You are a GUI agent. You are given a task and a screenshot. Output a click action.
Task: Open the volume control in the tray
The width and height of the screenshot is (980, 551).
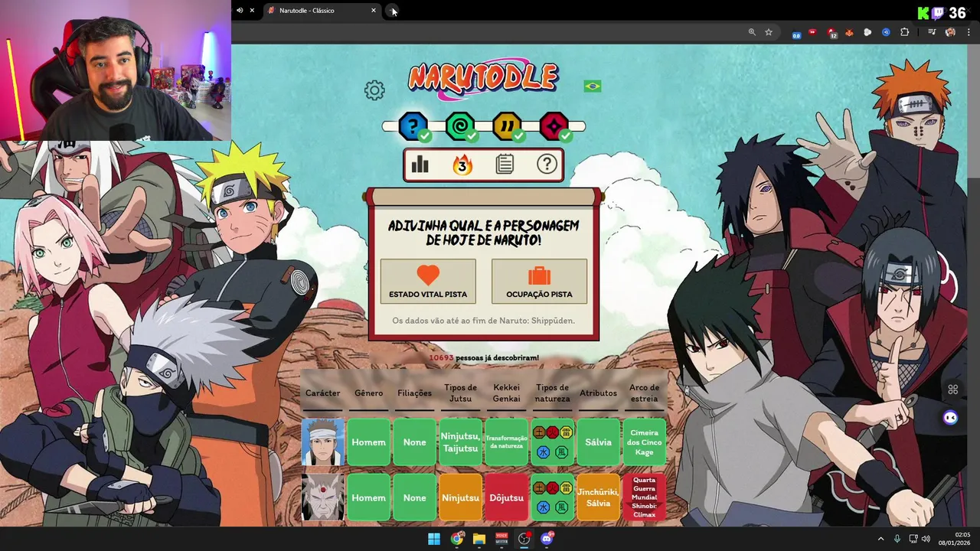point(926,539)
